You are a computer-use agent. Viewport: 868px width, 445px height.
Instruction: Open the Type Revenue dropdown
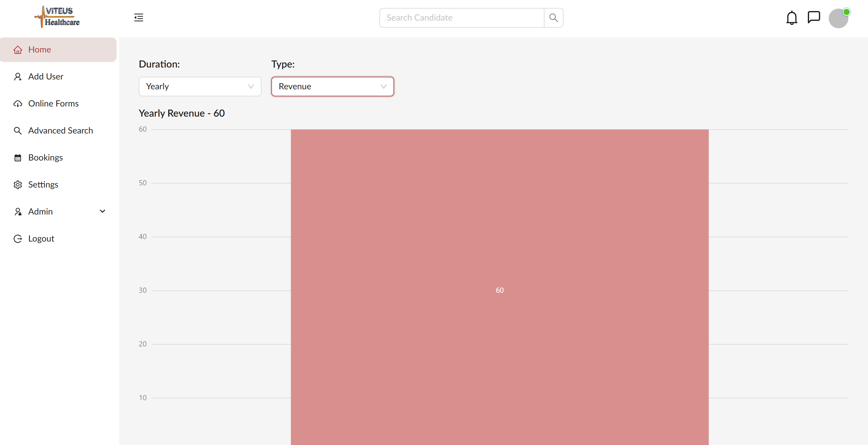332,87
